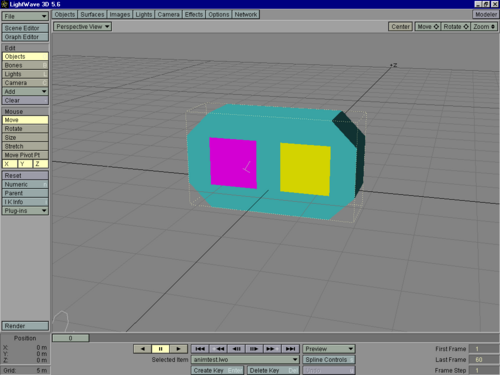Open Spline Controls
Viewport: 500px width, 375px height.
pyautogui.click(x=329, y=360)
